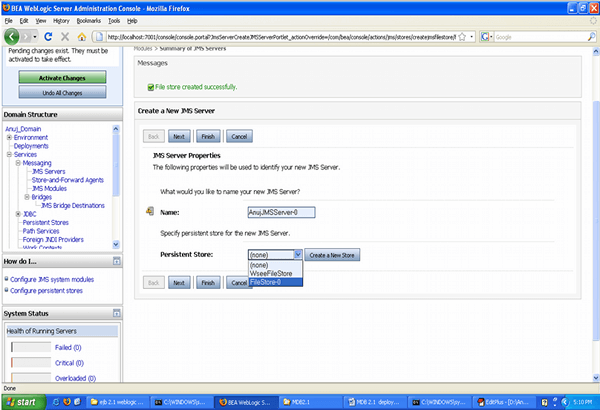The width and height of the screenshot is (600, 410).
Task: Collapse the Messaging tree node
Action: click(x=18, y=163)
